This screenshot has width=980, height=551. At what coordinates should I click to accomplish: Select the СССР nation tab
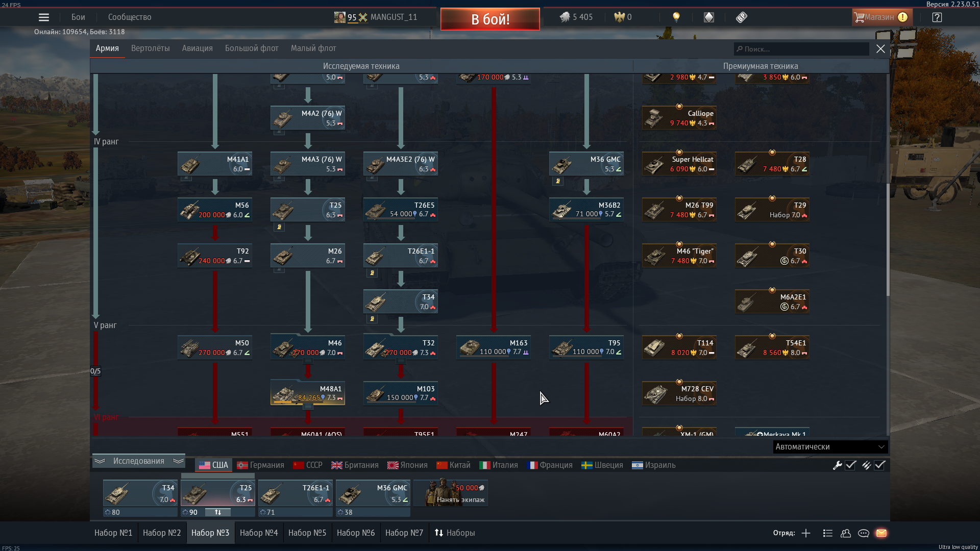[x=308, y=465]
